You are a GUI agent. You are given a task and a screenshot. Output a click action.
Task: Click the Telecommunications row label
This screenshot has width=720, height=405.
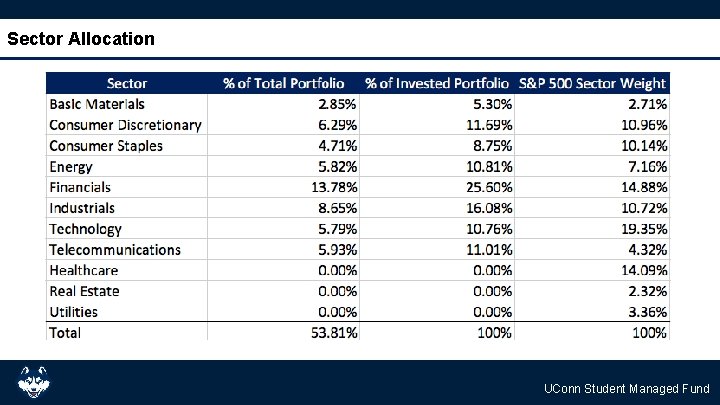click(x=115, y=250)
